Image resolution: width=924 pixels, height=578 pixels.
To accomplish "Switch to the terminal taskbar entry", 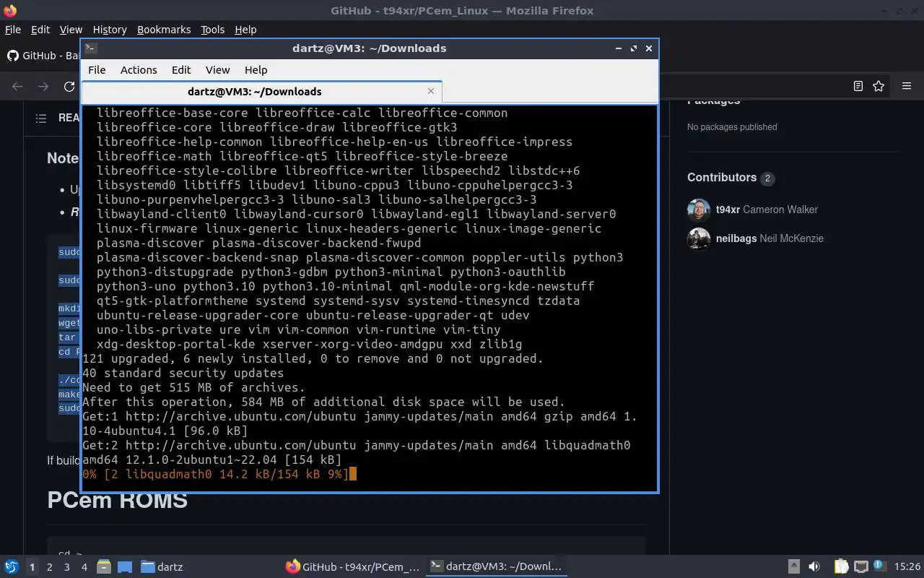I will coord(496,566).
